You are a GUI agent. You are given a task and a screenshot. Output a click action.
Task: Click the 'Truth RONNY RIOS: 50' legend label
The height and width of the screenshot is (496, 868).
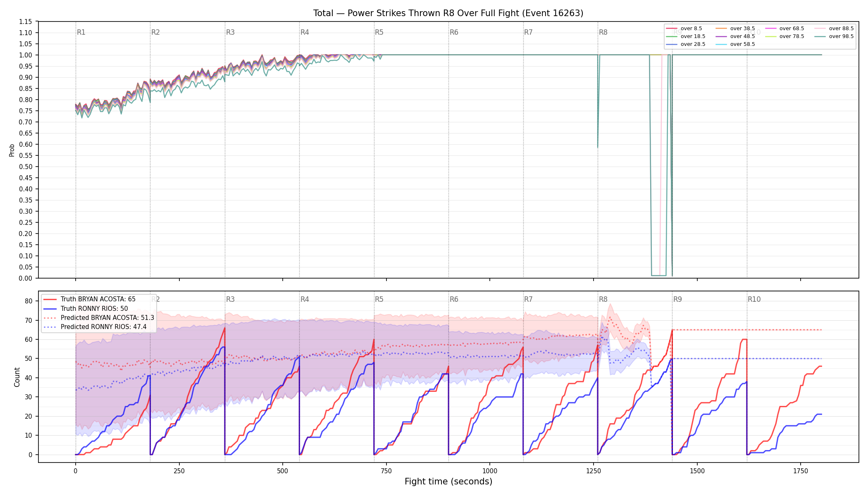tap(94, 308)
